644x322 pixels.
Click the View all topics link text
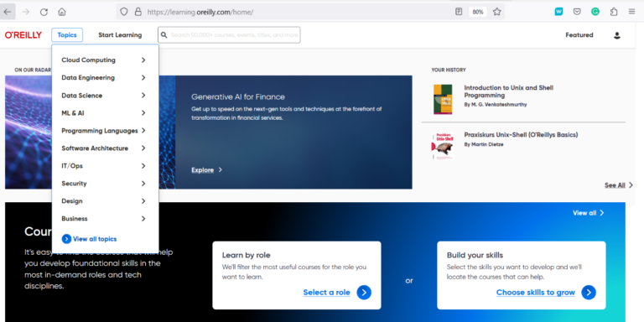[x=95, y=239]
